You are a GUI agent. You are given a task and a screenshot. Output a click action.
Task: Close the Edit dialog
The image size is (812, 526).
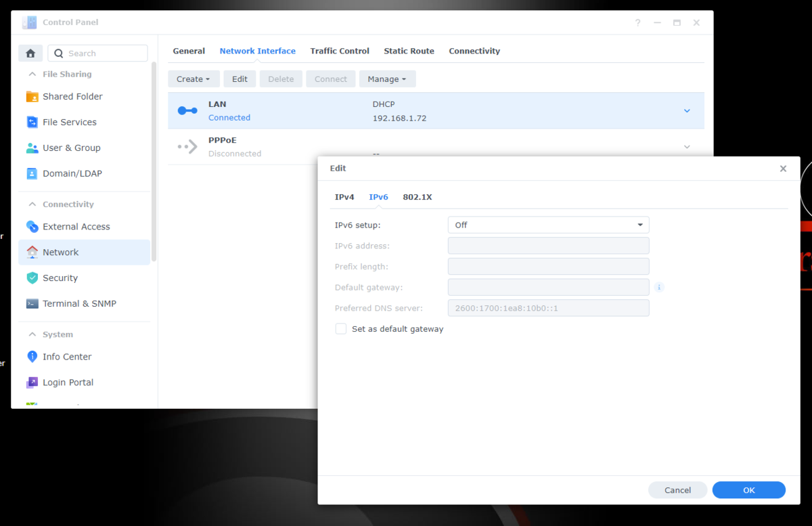pyautogui.click(x=783, y=169)
